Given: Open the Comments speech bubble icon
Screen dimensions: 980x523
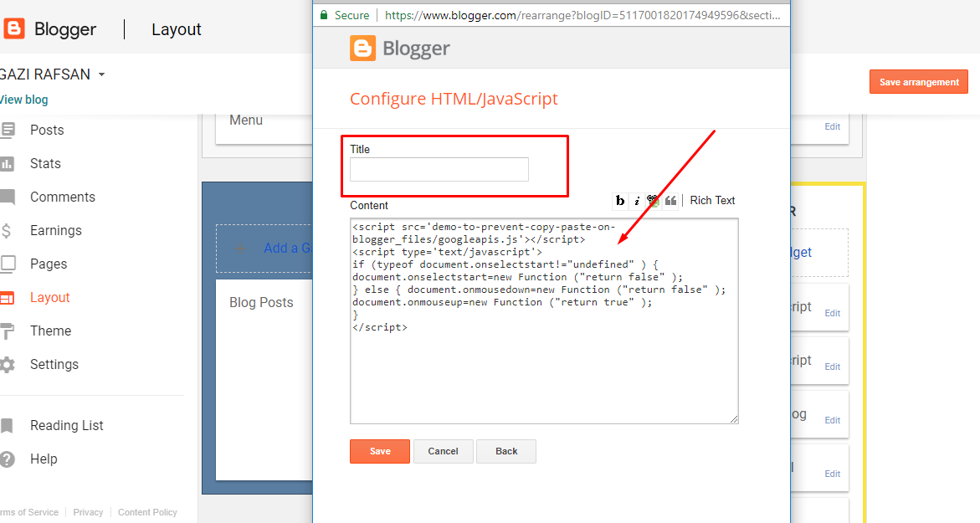Looking at the screenshot, I should click(x=8, y=197).
